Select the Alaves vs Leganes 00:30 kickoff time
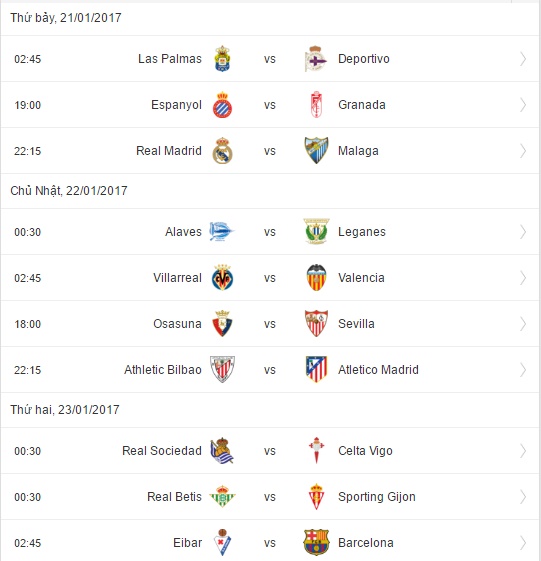The width and height of the screenshot is (541, 561). click(28, 232)
